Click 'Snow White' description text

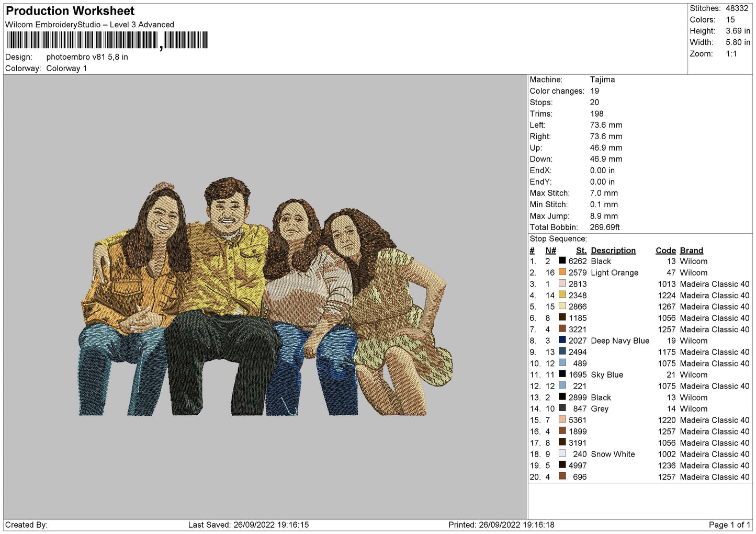(613, 454)
